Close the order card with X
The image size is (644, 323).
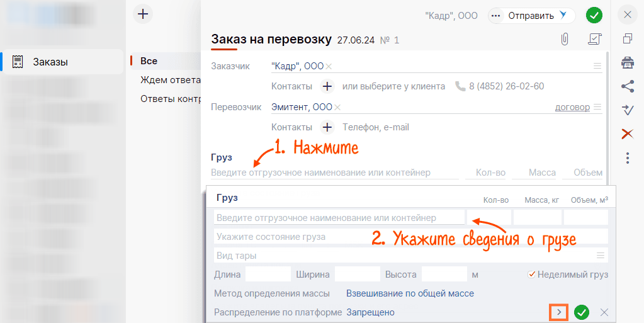point(628,14)
